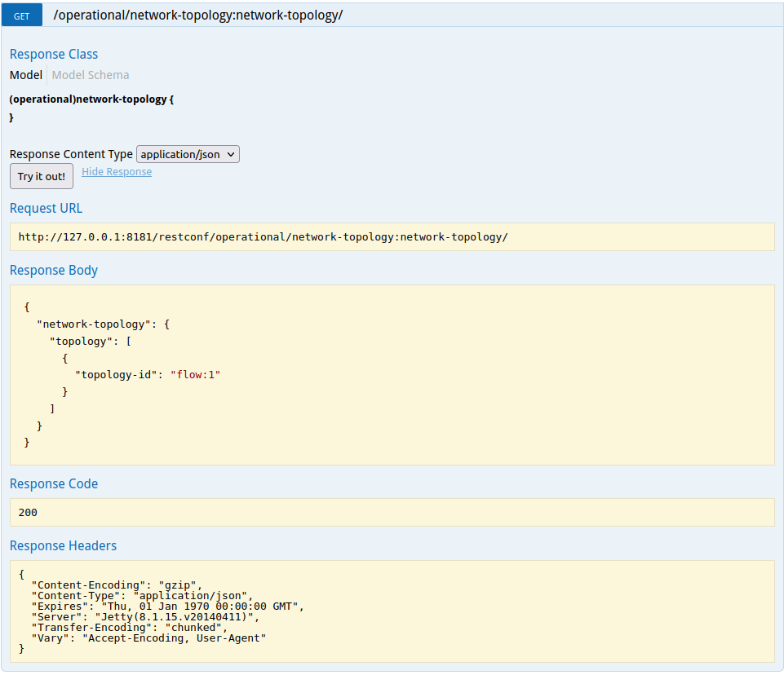Click the Hide Response link

(117, 172)
